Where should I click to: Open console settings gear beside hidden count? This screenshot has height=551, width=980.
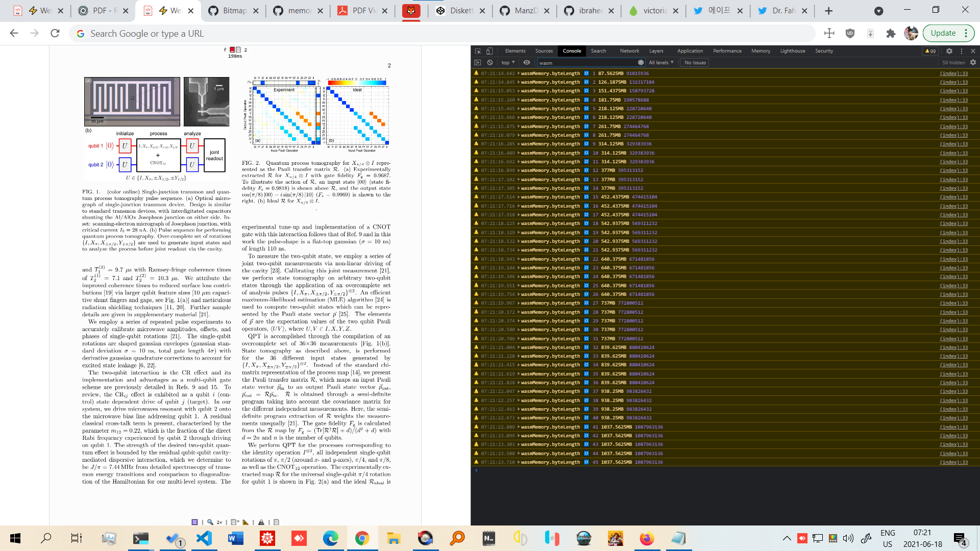click(973, 63)
